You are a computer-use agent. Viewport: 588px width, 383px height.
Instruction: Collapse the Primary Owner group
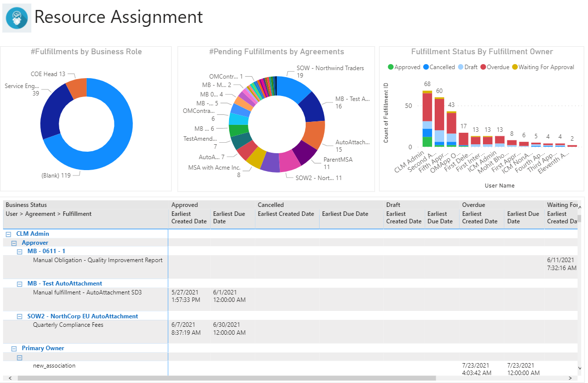pos(14,349)
